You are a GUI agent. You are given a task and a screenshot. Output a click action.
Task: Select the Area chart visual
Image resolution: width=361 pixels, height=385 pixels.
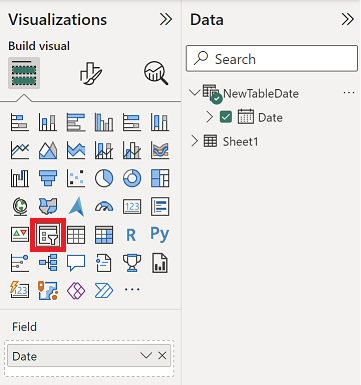[48, 150]
